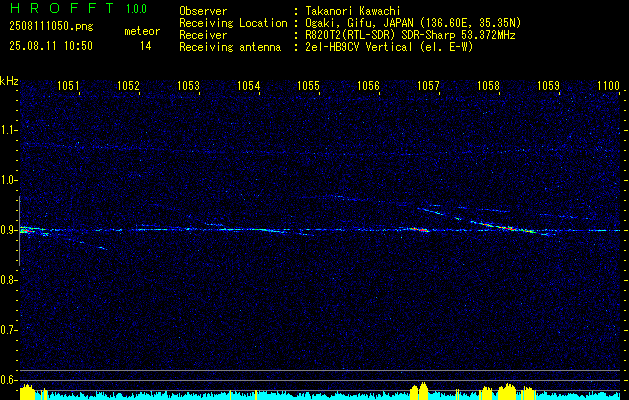This screenshot has width=629, height=400.
Task: Click the 'Receiving antenna' field label
Action: pos(230,47)
